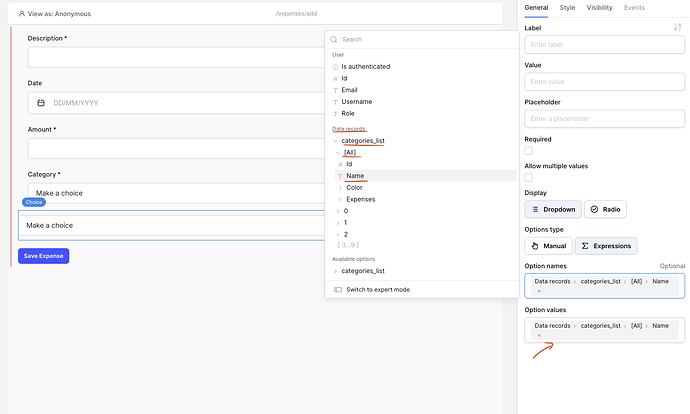Click the Search field in popup
The image size is (690, 414).
(422, 39)
